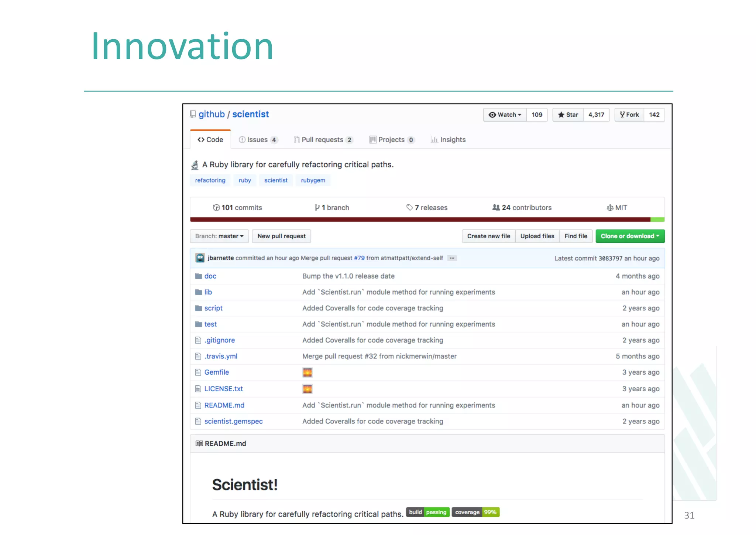Click Find file button
Screen dimensions: 756x535
point(576,236)
